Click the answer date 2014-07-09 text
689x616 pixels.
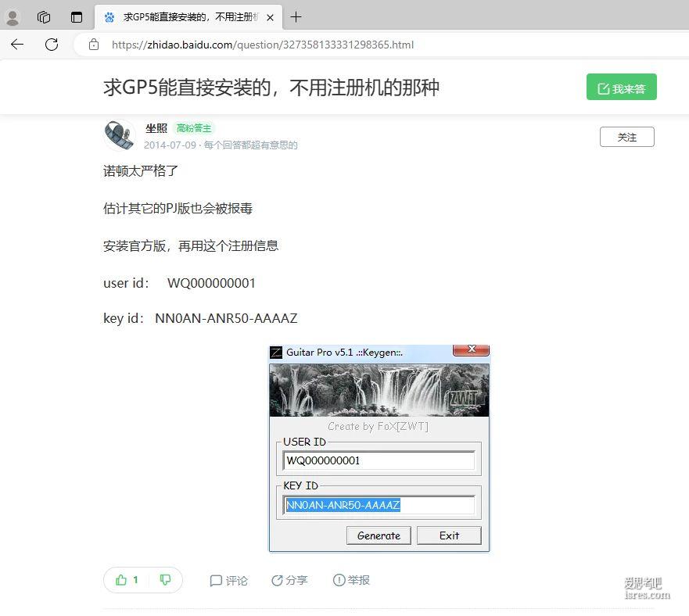[170, 145]
